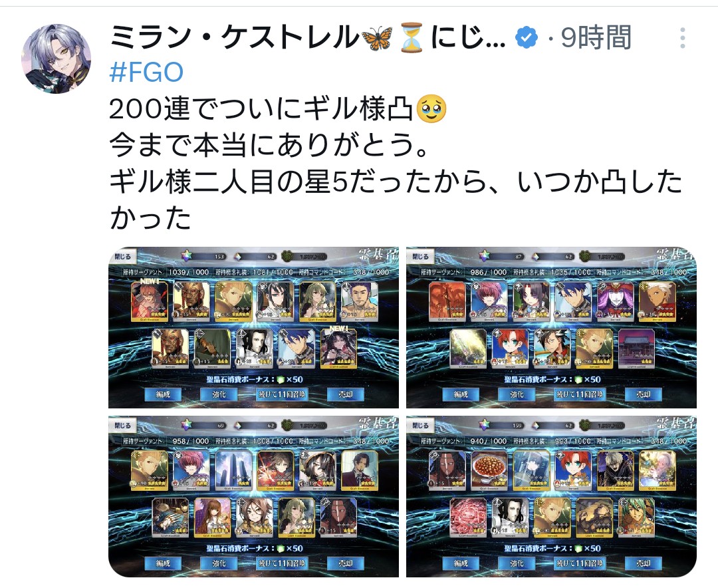Click the 編成 button in top-right image

461,394
